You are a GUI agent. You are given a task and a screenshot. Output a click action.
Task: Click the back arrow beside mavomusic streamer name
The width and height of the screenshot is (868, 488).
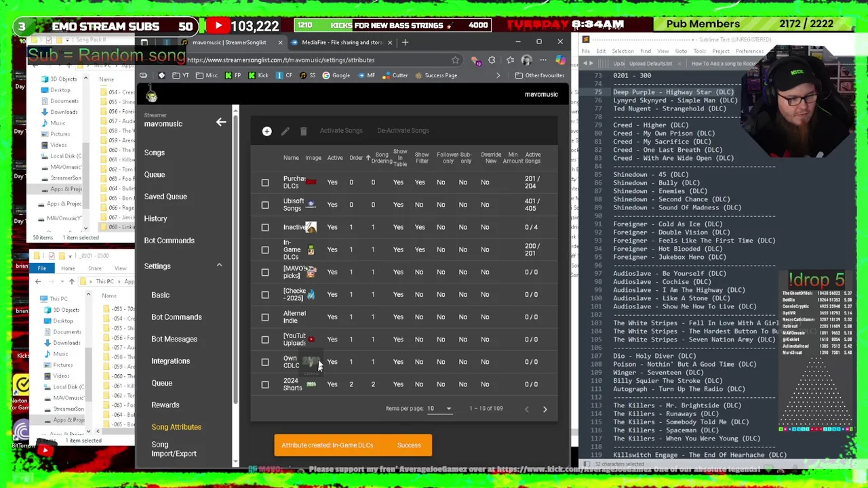tap(220, 122)
